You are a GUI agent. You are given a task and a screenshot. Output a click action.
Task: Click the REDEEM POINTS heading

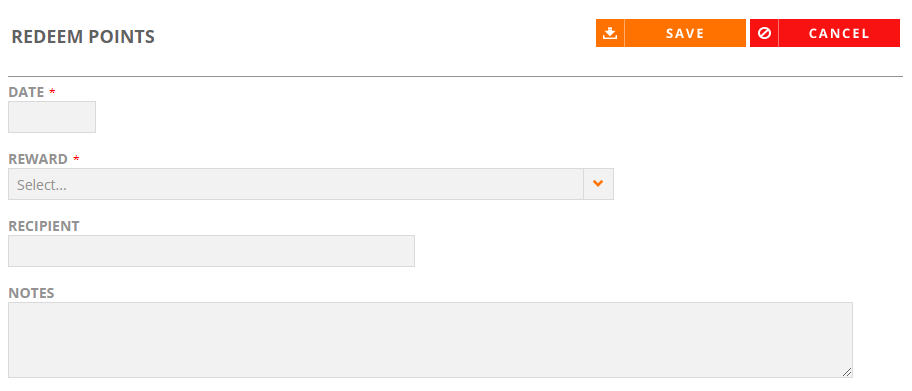point(83,37)
